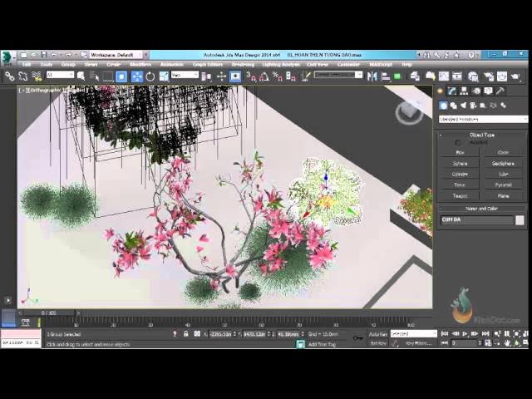Viewport: 532px width, 399px height.
Task: Click the GeoSphere button
Action: click(x=504, y=163)
